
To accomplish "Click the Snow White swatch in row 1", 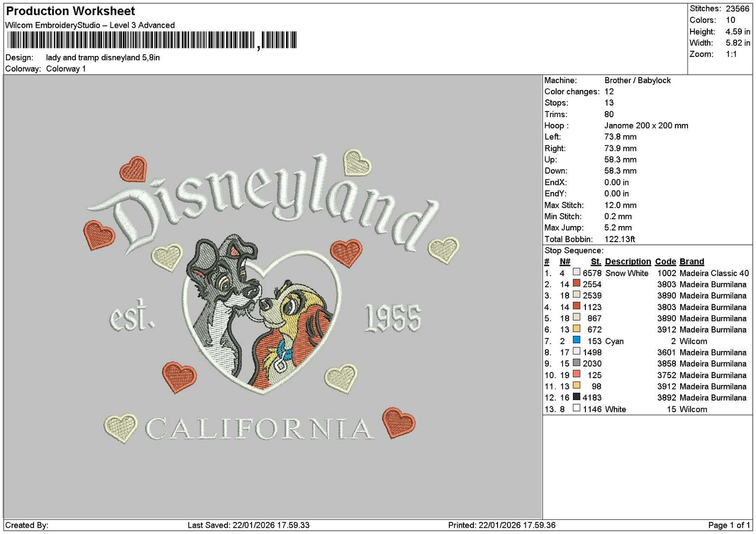I will [577, 272].
